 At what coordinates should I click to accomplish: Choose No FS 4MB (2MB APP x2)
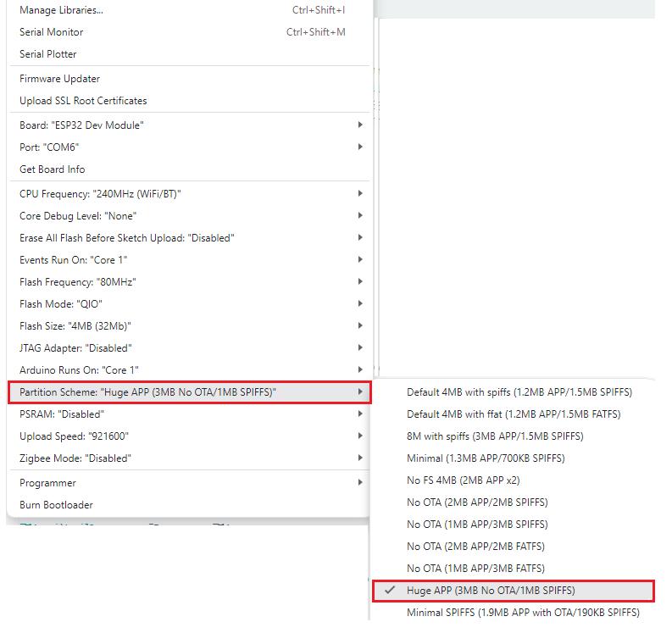(x=514, y=480)
